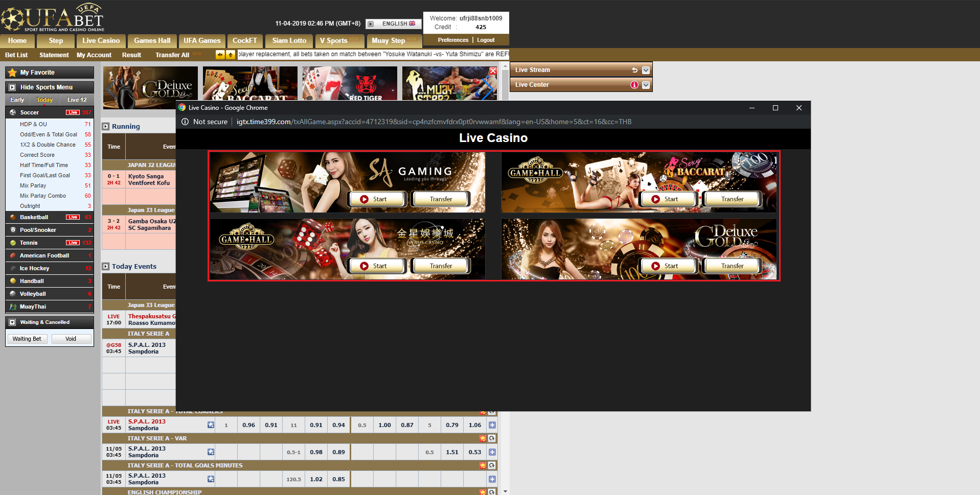Open the Siam Lotto tab
Image resolution: width=980 pixels, height=495 pixels.
[289, 41]
